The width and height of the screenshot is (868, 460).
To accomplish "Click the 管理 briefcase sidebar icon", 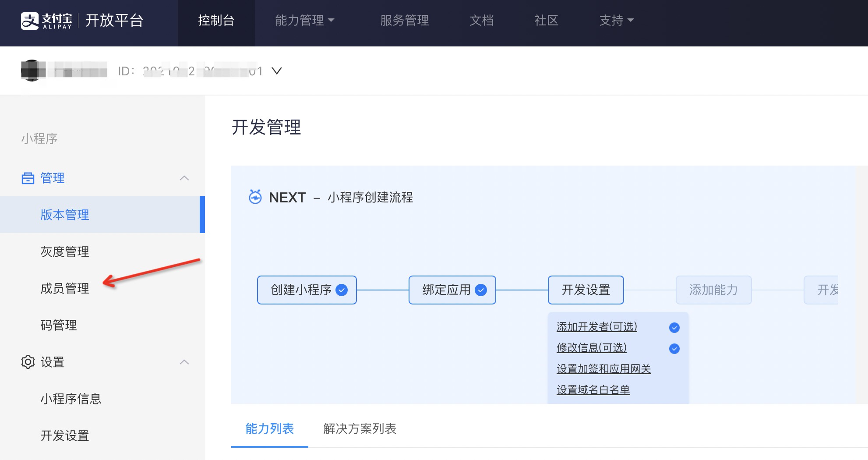I will pos(28,178).
